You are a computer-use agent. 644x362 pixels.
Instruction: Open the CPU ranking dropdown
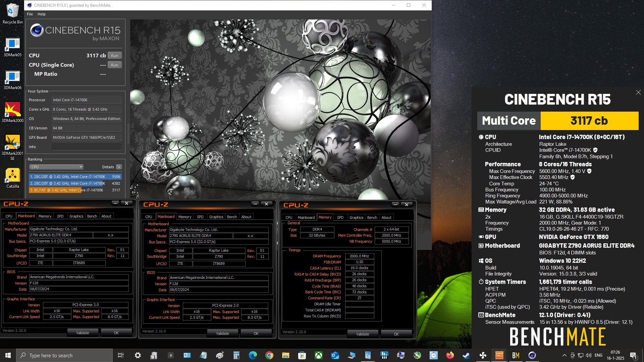56,167
